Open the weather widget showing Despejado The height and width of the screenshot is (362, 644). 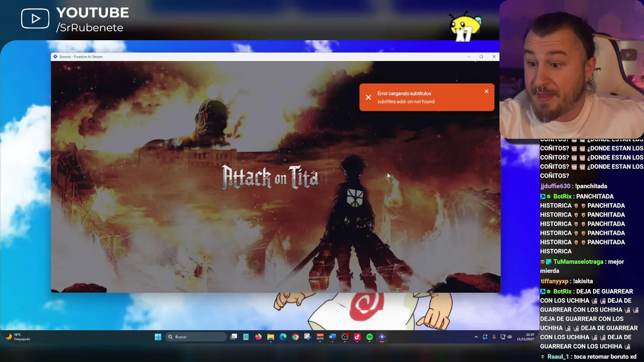tap(18, 337)
